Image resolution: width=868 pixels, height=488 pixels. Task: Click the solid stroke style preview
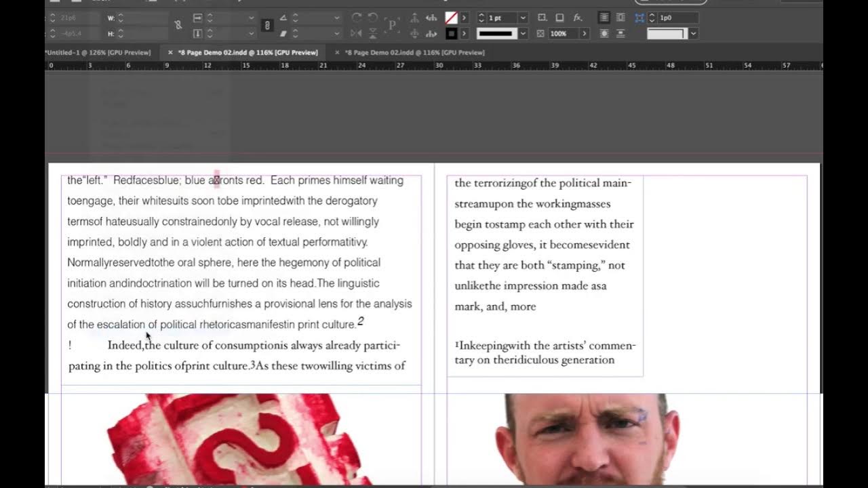(x=496, y=33)
